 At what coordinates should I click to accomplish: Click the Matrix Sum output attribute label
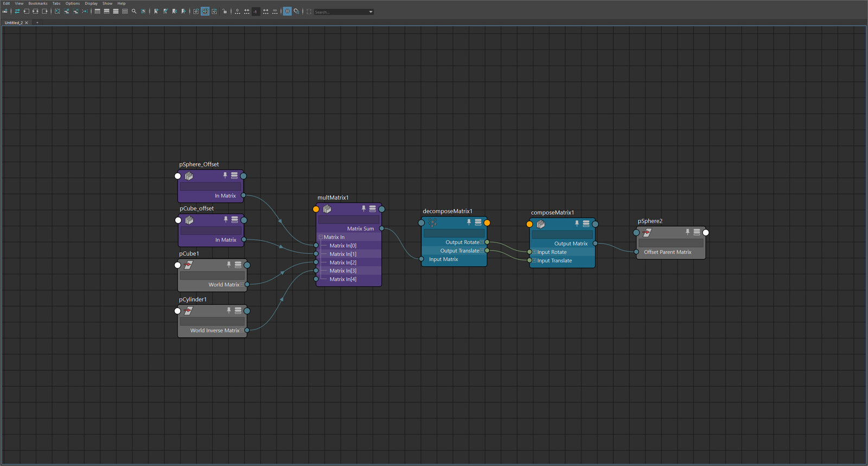pyautogui.click(x=360, y=229)
